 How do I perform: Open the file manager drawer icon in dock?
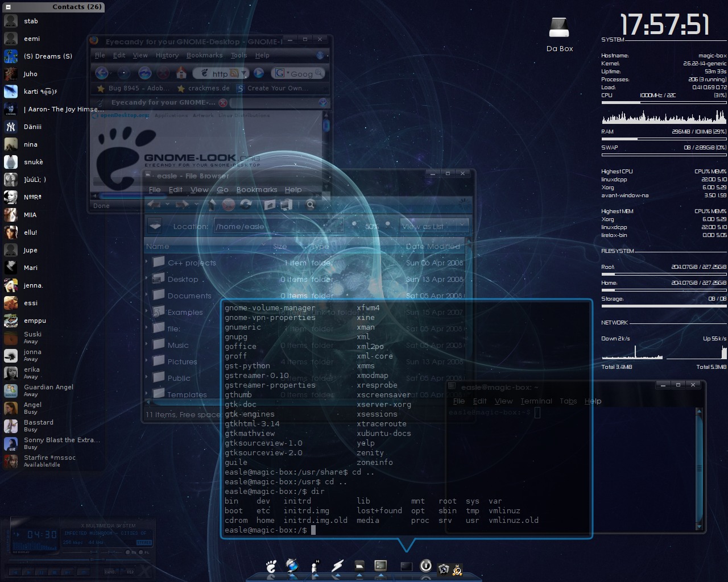pyautogui.click(x=359, y=566)
